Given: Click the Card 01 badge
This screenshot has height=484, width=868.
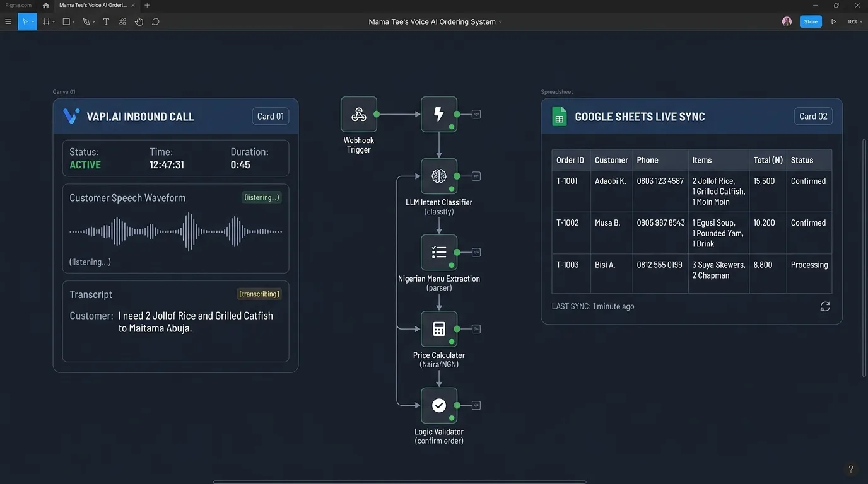Looking at the screenshot, I should [271, 116].
